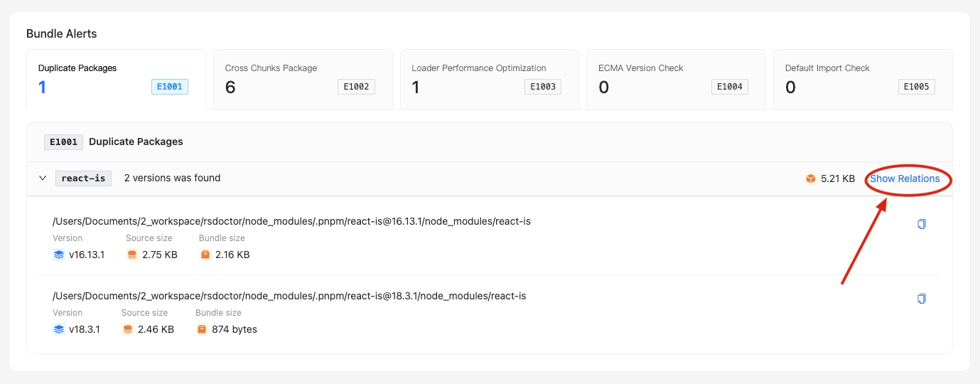Open the Show Relations link
This screenshot has height=384, width=980.
(905, 178)
